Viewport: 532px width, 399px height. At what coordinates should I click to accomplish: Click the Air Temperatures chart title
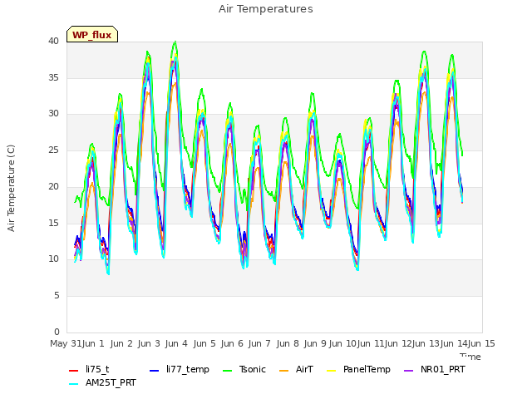coord(266,9)
